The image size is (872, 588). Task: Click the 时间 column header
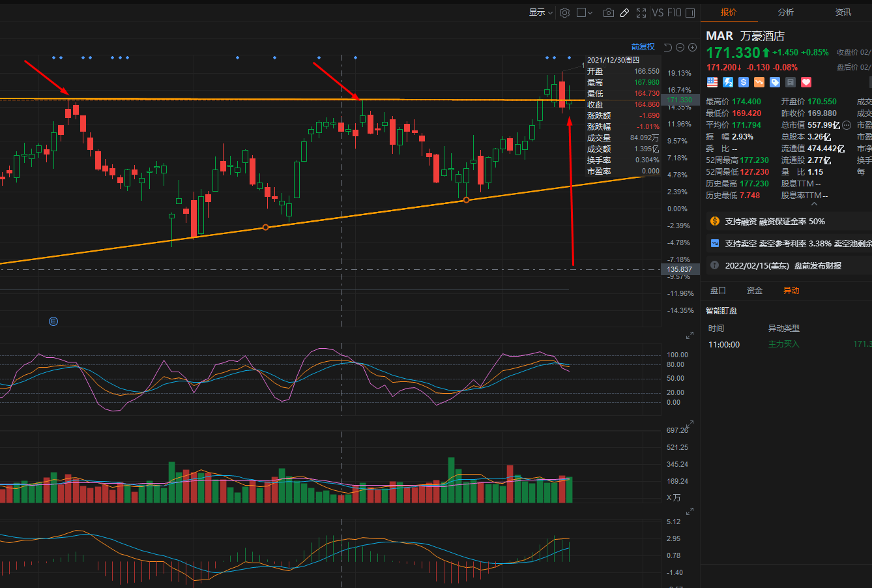coord(716,329)
